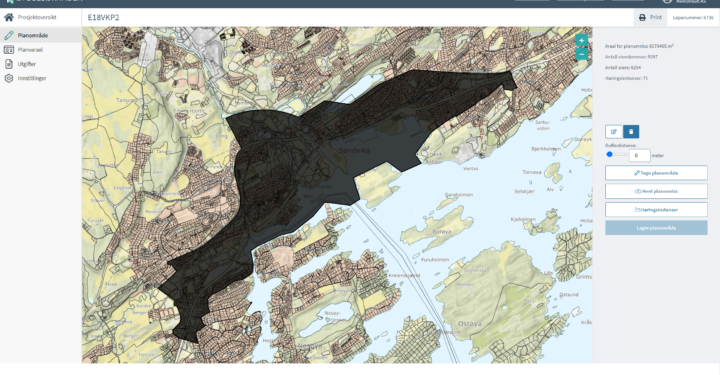The image size is (720, 375).
Task: Click the Bufferdistanse slider handle
Action: coord(609,154)
